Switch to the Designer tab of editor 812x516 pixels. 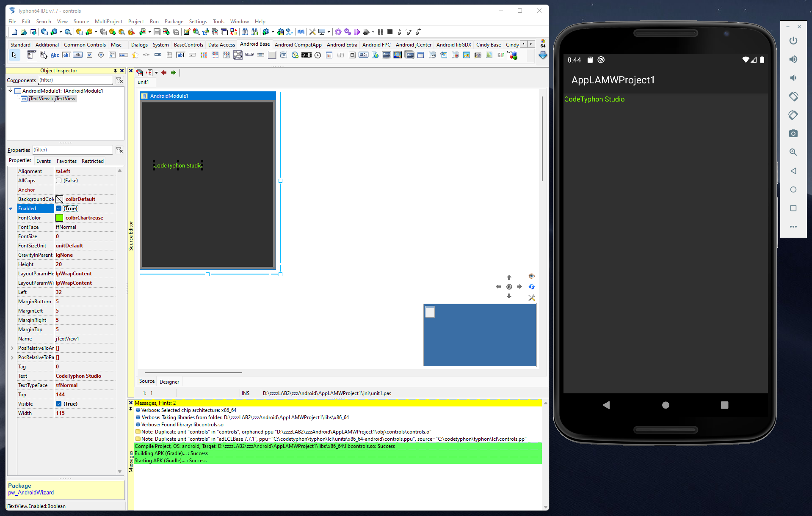pos(169,382)
